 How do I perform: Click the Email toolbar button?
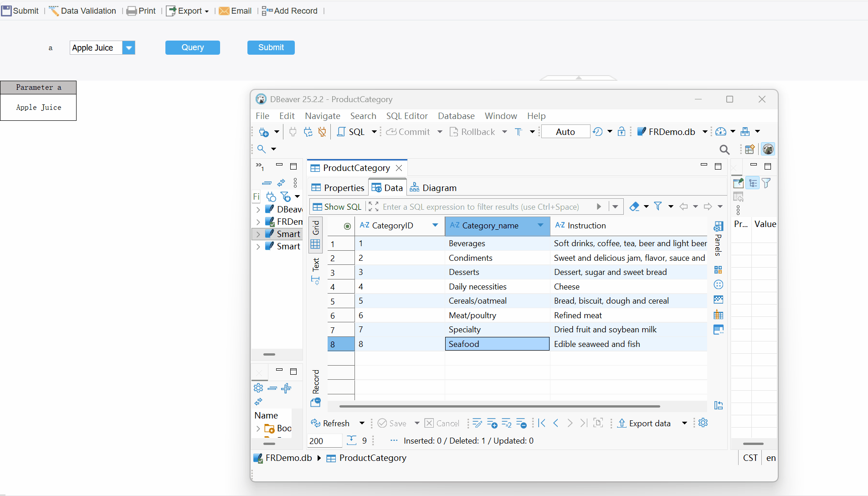point(235,10)
